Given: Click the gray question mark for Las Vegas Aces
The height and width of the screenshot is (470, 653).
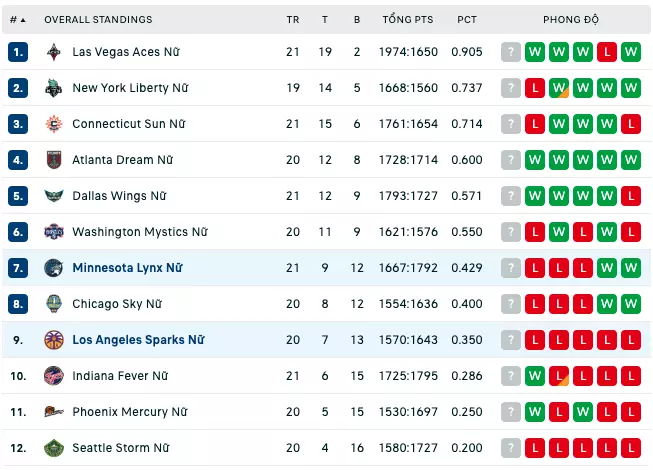Looking at the screenshot, I should tap(511, 52).
